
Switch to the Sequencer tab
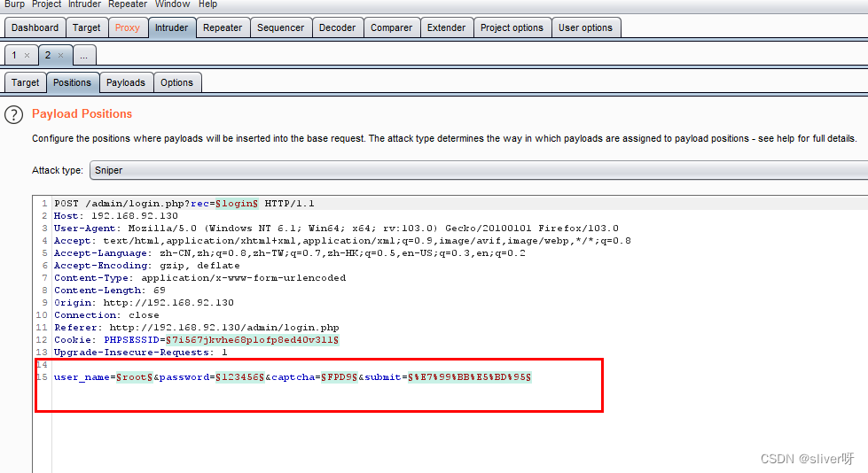pos(281,27)
